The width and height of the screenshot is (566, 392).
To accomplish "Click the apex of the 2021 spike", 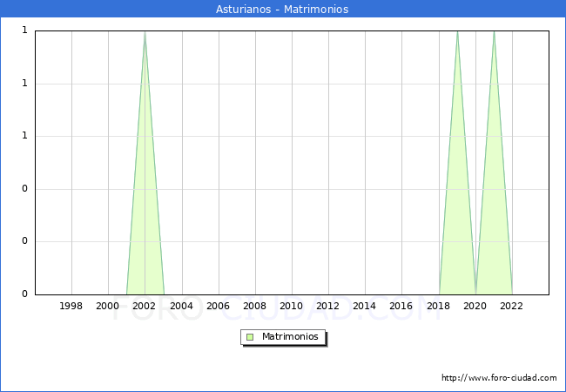I will (x=494, y=32).
